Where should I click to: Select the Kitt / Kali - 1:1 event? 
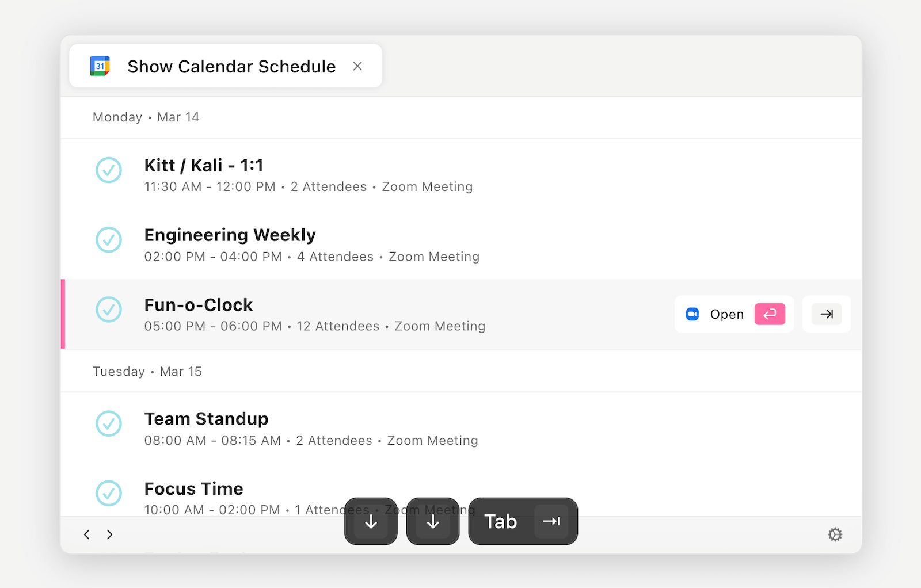(204, 166)
